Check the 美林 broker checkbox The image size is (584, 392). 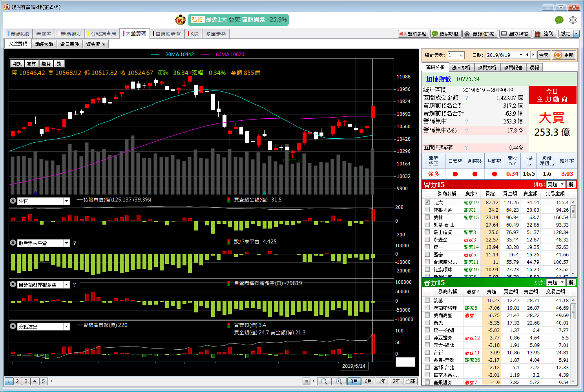(427, 217)
